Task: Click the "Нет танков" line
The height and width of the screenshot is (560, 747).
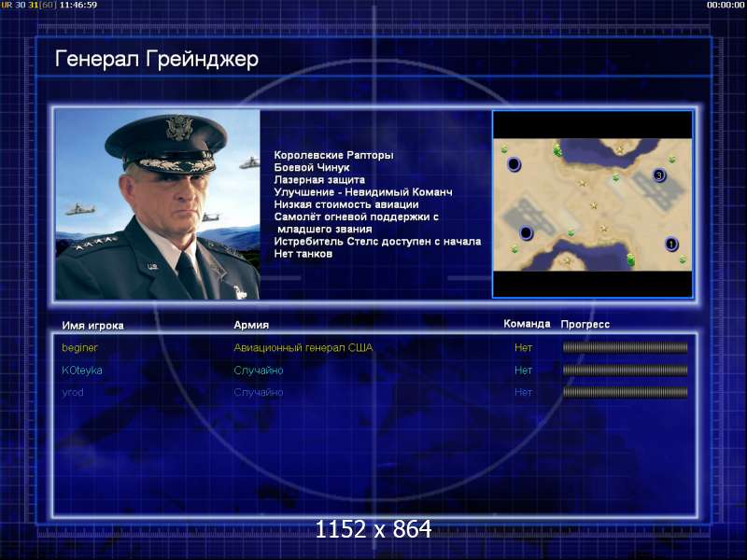Action: (x=303, y=254)
